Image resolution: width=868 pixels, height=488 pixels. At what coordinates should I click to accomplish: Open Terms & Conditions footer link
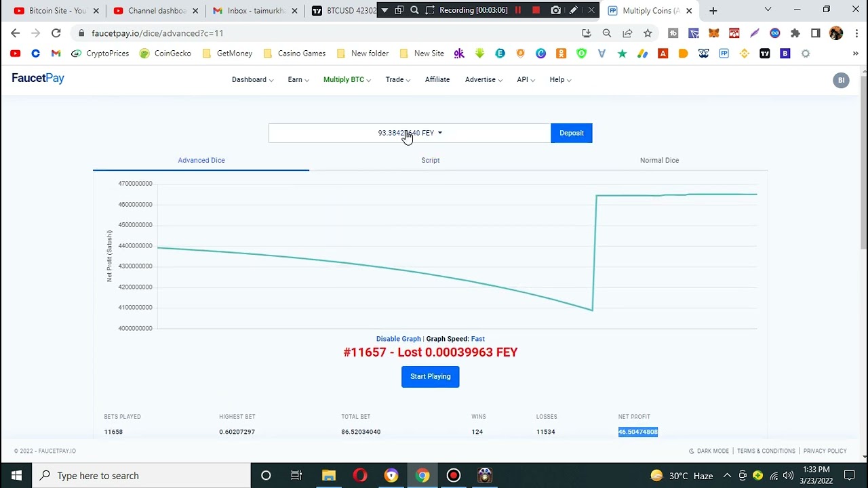pos(766,451)
